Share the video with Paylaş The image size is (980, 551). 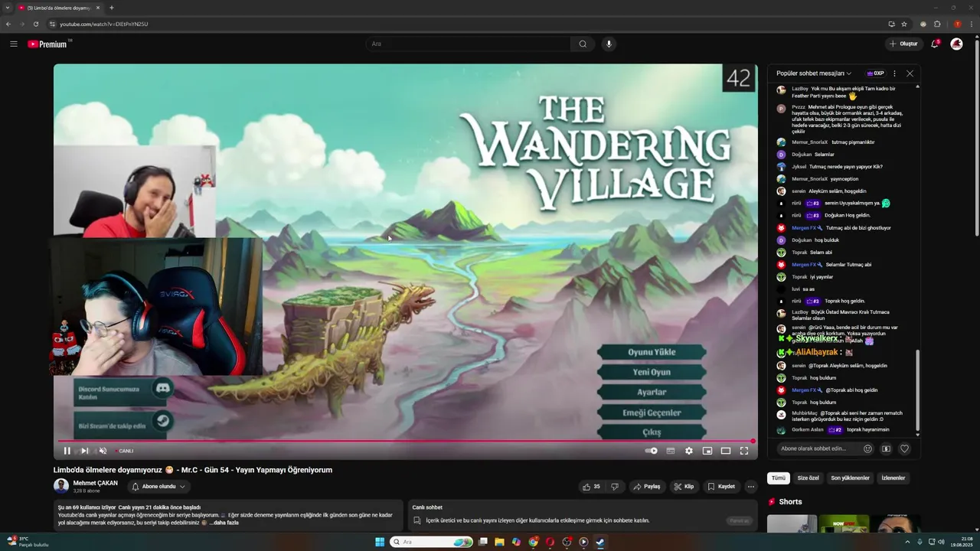[647, 487]
